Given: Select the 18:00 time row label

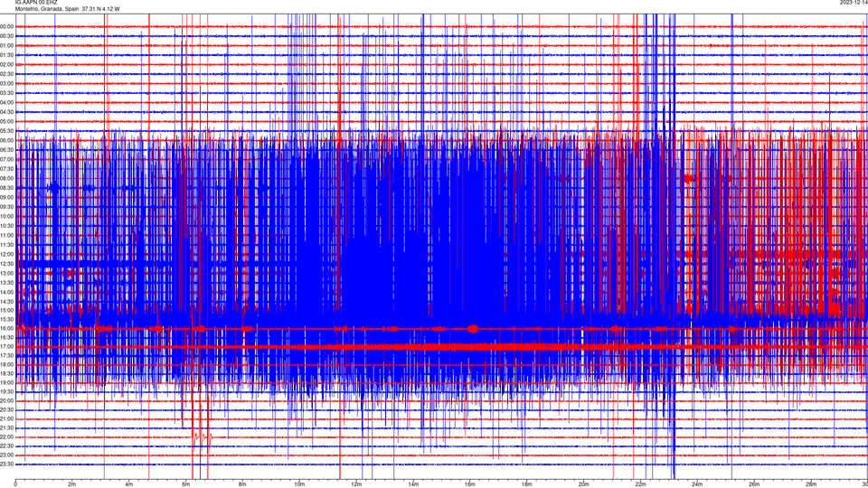Looking at the screenshot, I should pyautogui.click(x=6, y=364).
